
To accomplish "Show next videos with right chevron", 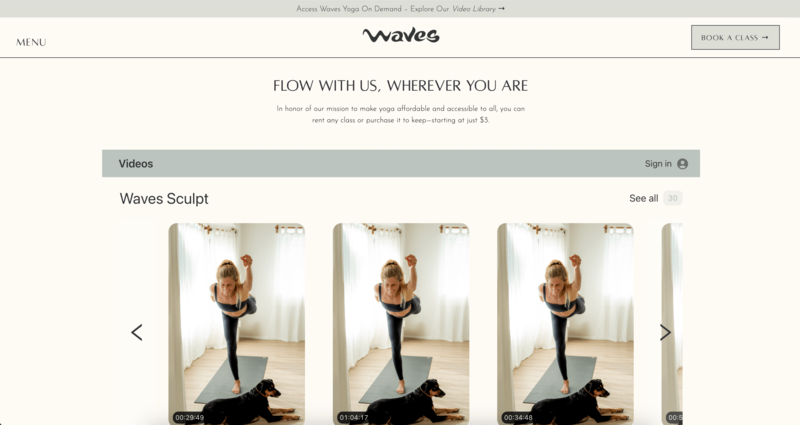I will [665, 333].
